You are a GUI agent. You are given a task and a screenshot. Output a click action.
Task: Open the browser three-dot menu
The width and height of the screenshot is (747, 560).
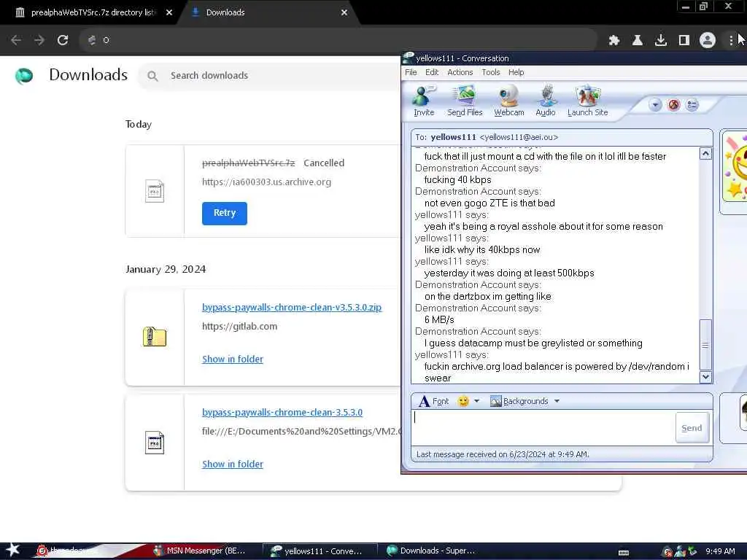tap(731, 40)
